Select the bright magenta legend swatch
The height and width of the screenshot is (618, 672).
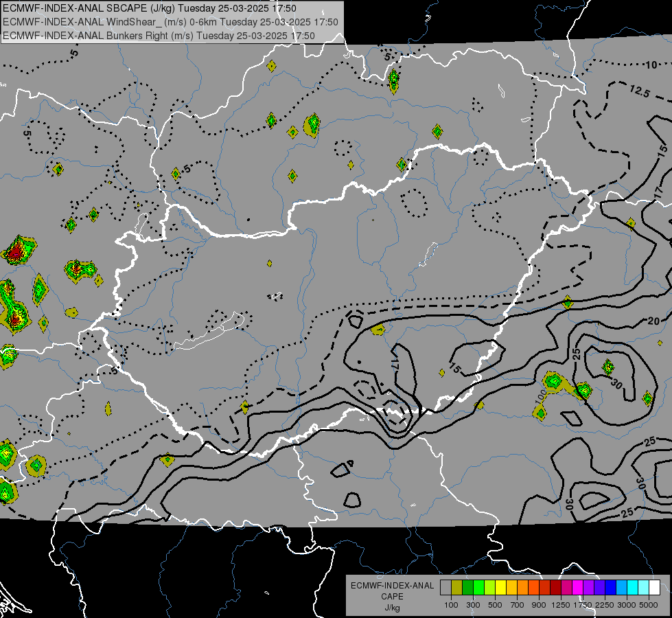[578, 588]
